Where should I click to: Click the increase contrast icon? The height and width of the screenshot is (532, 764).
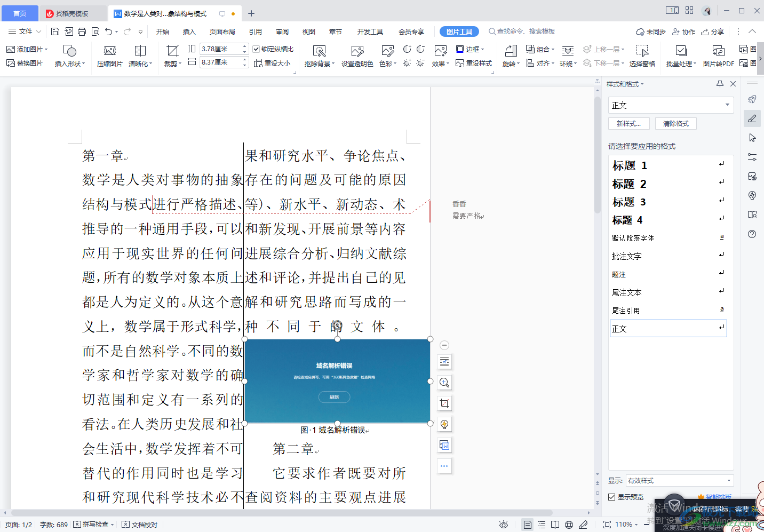[x=407, y=49]
